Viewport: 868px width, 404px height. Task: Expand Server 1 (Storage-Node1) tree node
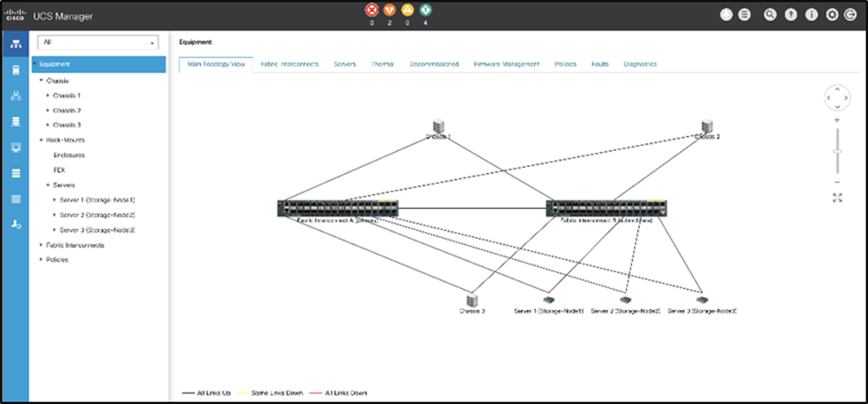point(54,199)
